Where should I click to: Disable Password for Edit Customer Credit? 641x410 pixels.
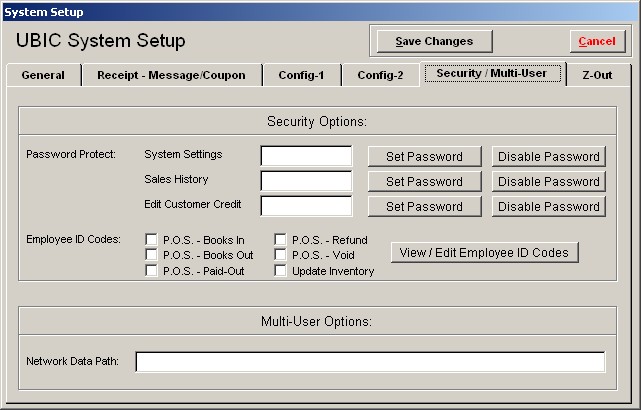[x=549, y=206]
